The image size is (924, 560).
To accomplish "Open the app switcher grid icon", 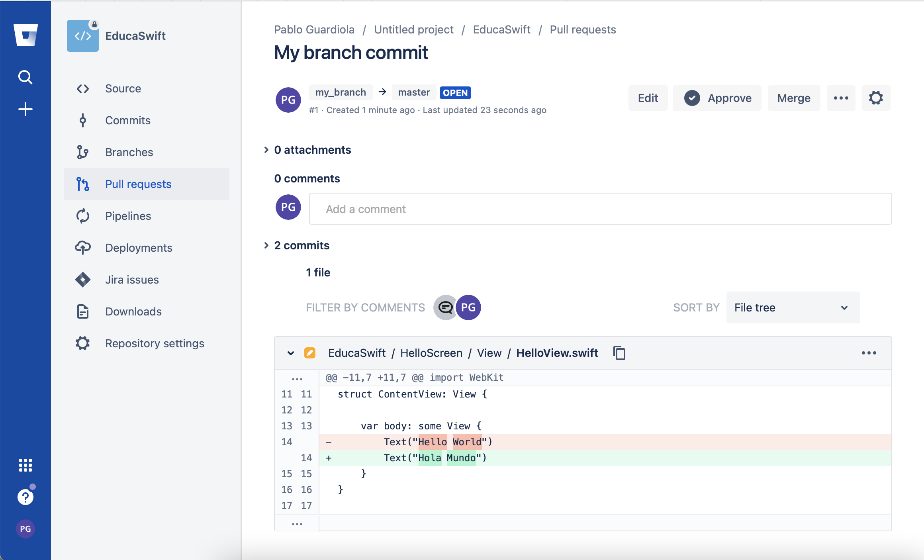I will pos(25,465).
